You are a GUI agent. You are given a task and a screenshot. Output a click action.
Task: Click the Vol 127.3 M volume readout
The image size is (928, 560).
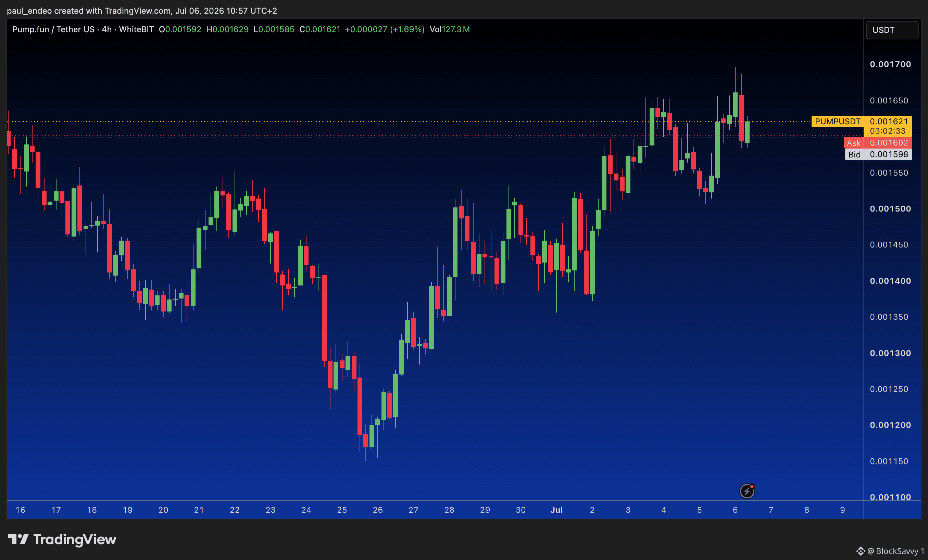click(450, 29)
